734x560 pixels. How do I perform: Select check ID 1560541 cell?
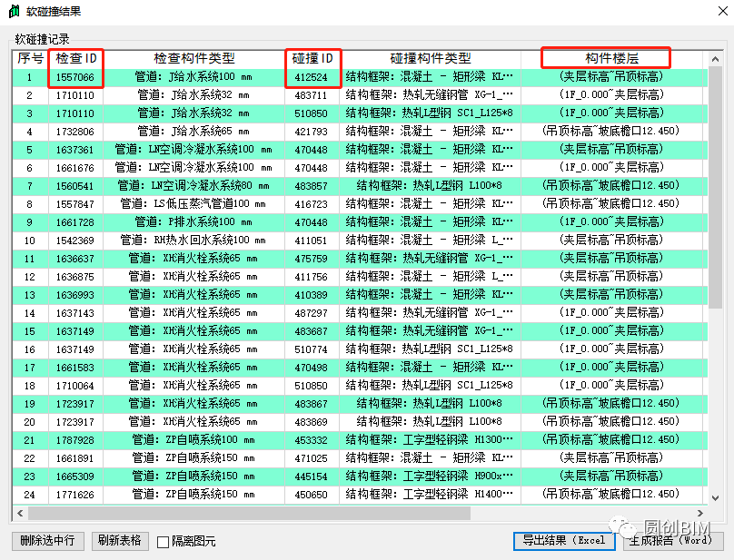[x=75, y=186]
